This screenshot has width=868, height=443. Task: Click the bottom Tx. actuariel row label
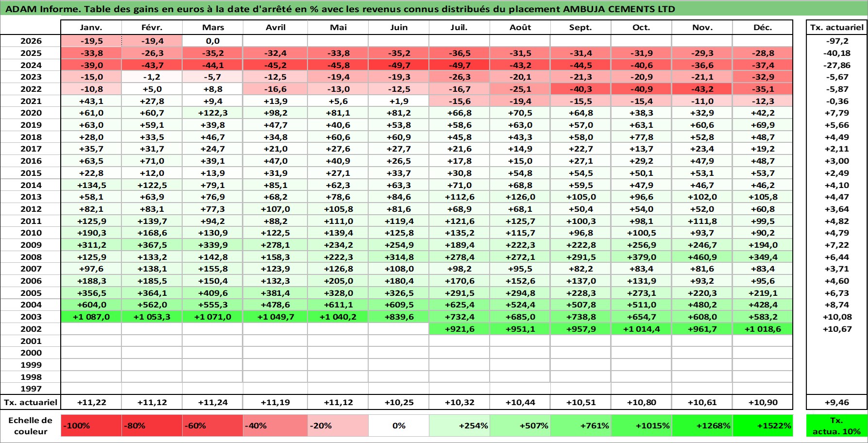pyautogui.click(x=31, y=402)
